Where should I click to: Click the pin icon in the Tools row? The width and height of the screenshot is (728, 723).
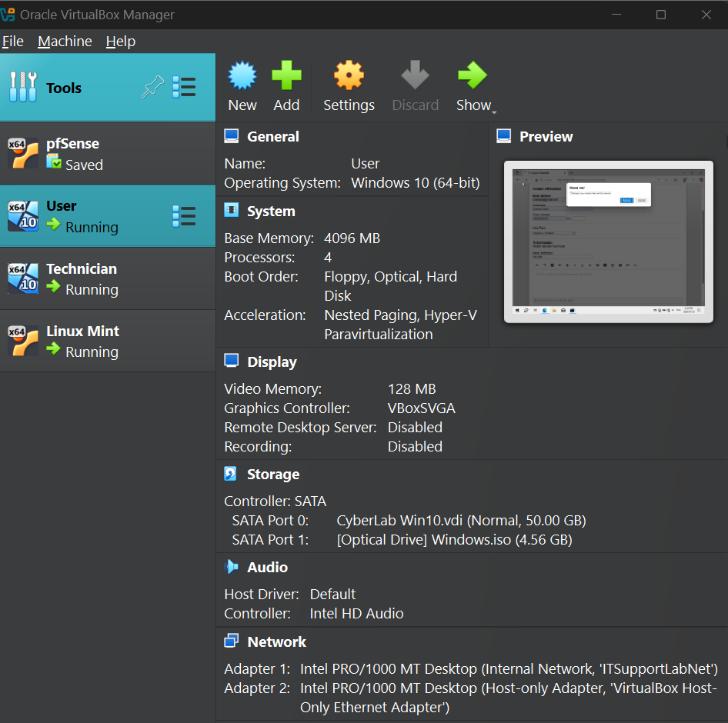tap(152, 87)
